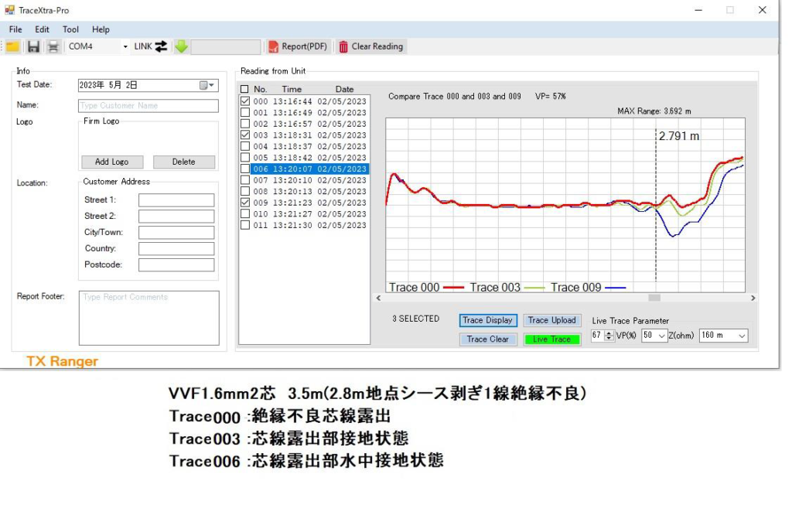Open the File menu

pyautogui.click(x=15, y=29)
